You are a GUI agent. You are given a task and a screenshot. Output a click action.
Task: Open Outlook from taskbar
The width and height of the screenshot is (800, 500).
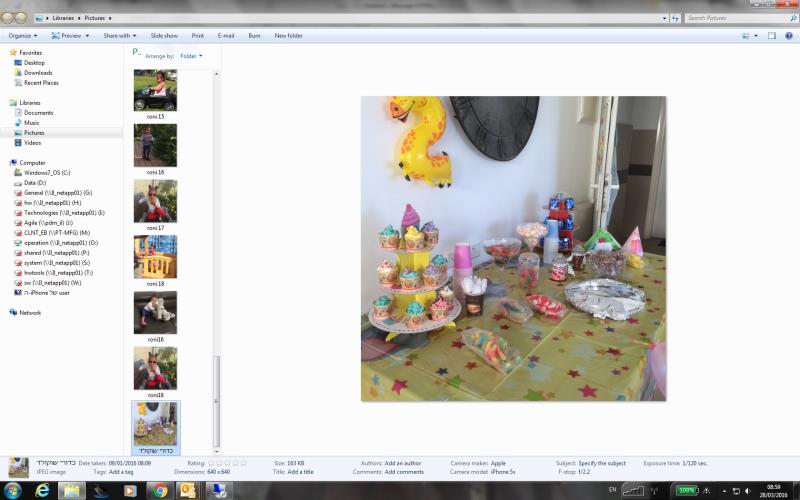(188, 491)
